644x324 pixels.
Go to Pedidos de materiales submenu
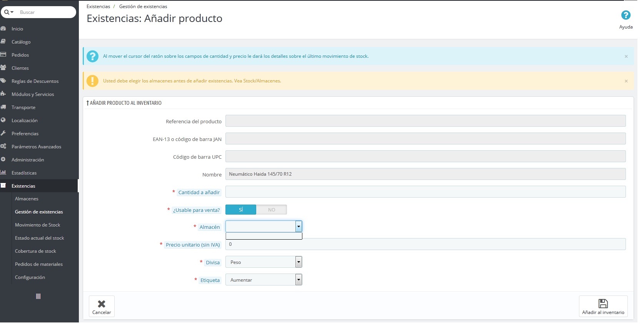click(x=39, y=264)
